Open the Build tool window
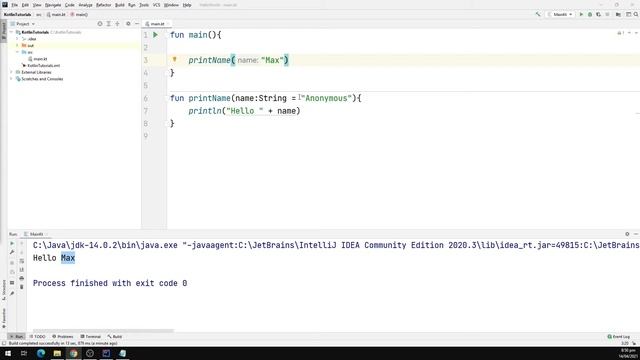 tap(115, 336)
